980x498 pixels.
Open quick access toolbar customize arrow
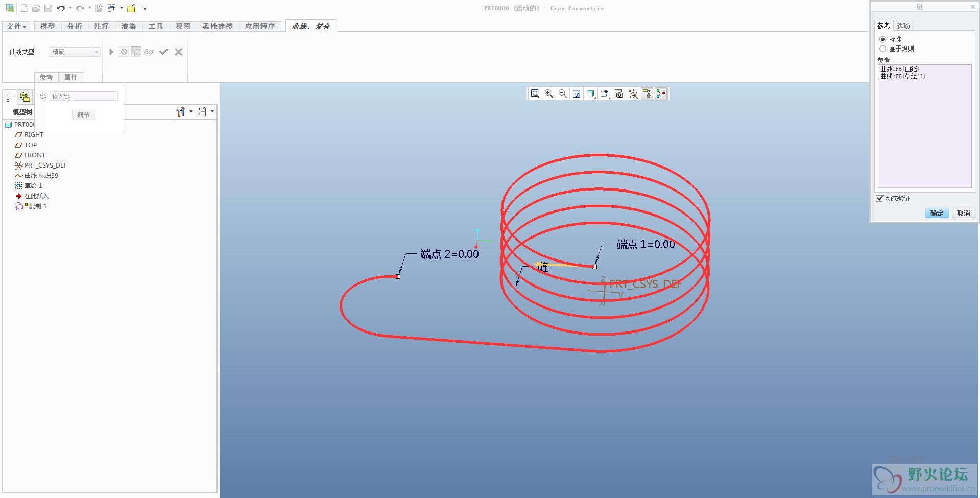coord(145,8)
